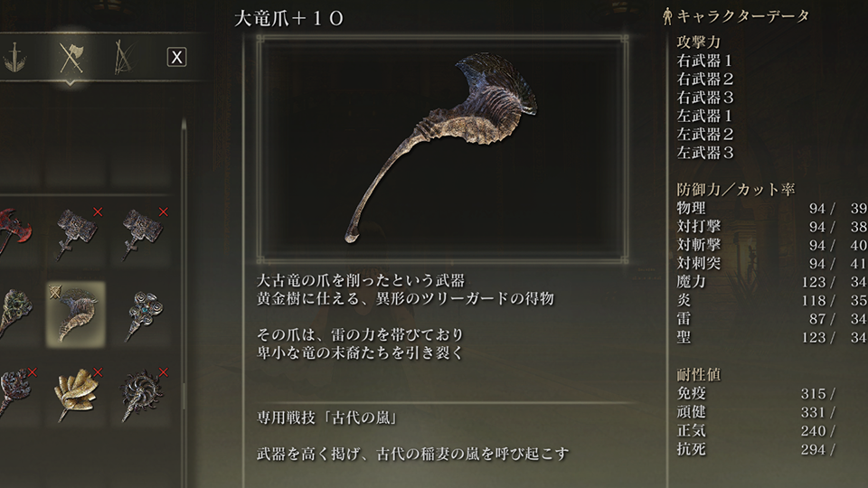Viewport: 868px width, 488px height.
Task: Select the golden leaf fan weapon
Action: [77, 394]
